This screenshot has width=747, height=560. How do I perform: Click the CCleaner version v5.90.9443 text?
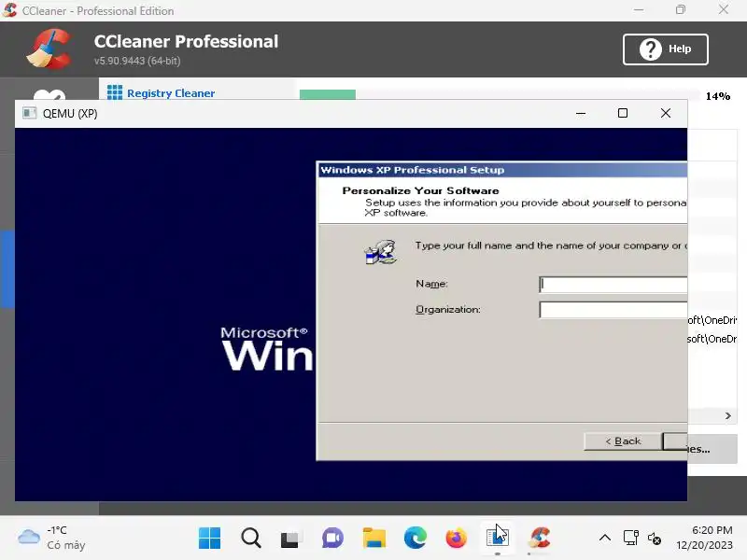(x=137, y=61)
